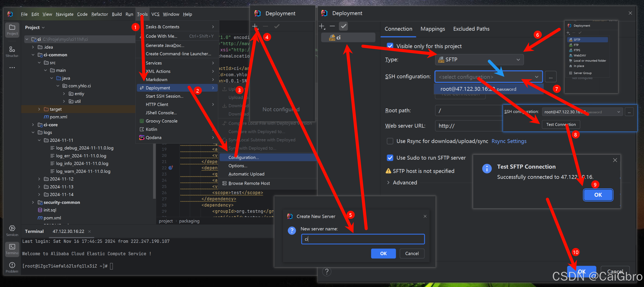Click the remove server minus icon

point(332,26)
